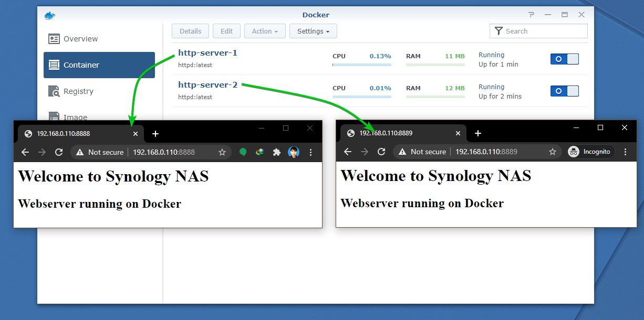Bookmark the page with star in 8888 browser

(x=222, y=152)
